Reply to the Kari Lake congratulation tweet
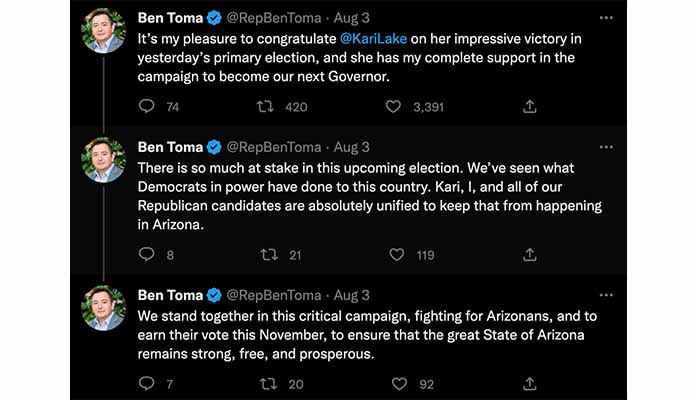The image size is (697, 400). point(146,106)
